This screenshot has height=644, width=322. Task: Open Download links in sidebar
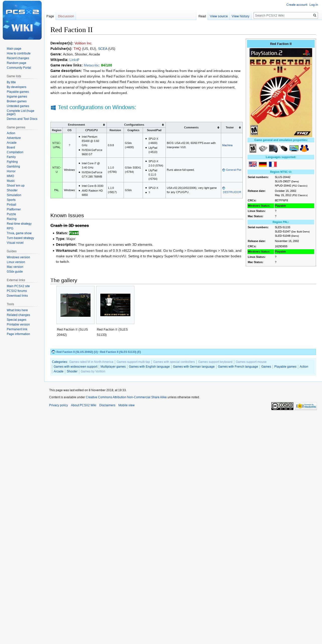click(x=17, y=296)
